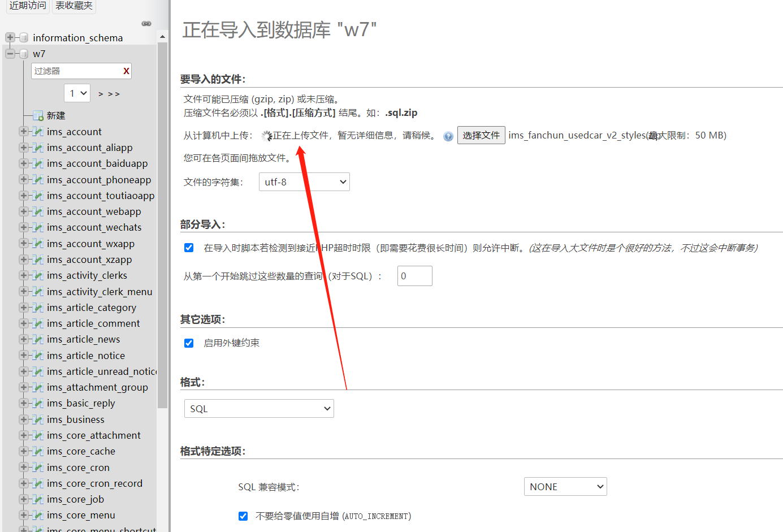Click the table icon for ims_article_news

[x=38, y=339]
